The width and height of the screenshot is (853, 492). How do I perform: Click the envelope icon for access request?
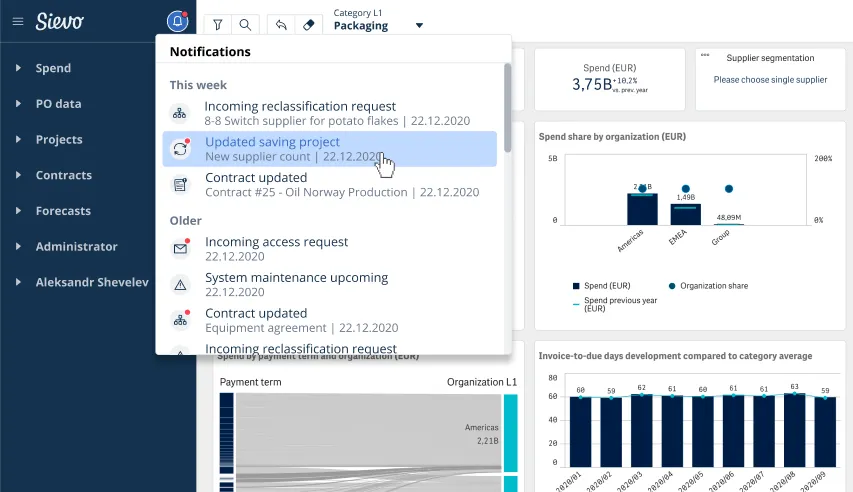pos(180,249)
